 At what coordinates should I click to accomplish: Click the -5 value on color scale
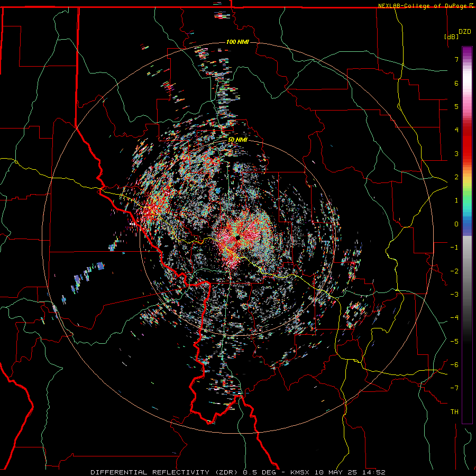[x=454, y=342]
